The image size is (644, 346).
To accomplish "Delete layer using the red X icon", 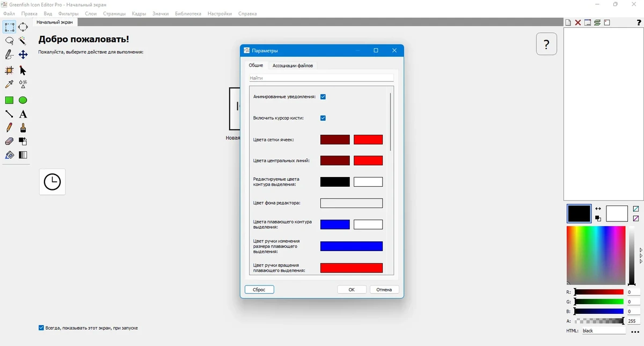I will click(x=578, y=23).
